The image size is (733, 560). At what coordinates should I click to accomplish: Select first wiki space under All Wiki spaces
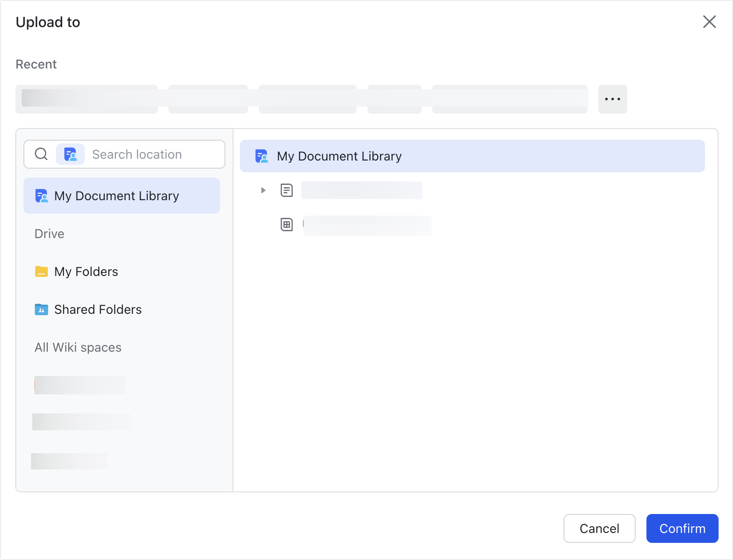(x=80, y=385)
